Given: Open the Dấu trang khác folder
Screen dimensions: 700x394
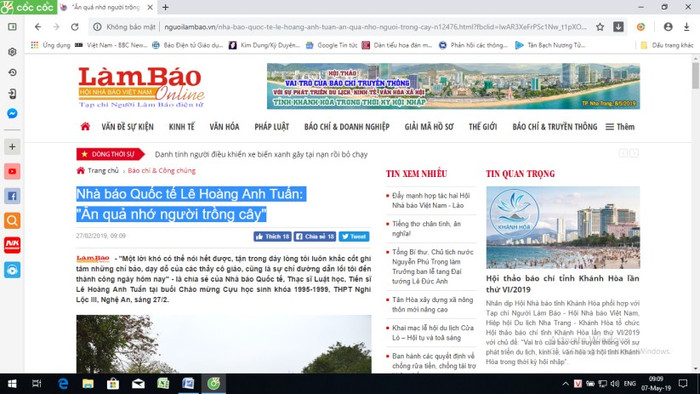Looking at the screenshot, I should [667, 45].
